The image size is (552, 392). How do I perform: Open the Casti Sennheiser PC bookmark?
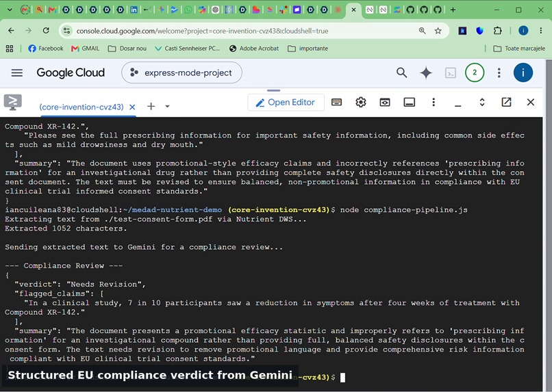[x=187, y=49]
